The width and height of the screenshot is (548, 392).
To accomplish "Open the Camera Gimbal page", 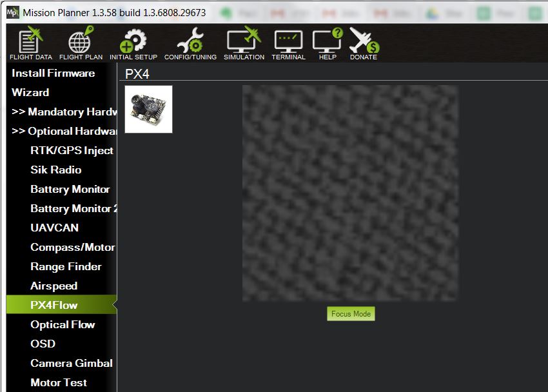I will pos(72,364).
